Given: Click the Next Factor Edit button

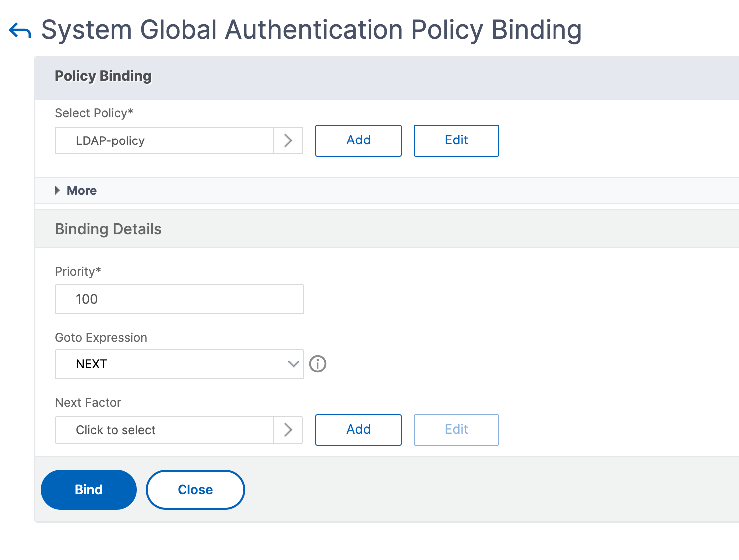Looking at the screenshot, I should point(456,430).
